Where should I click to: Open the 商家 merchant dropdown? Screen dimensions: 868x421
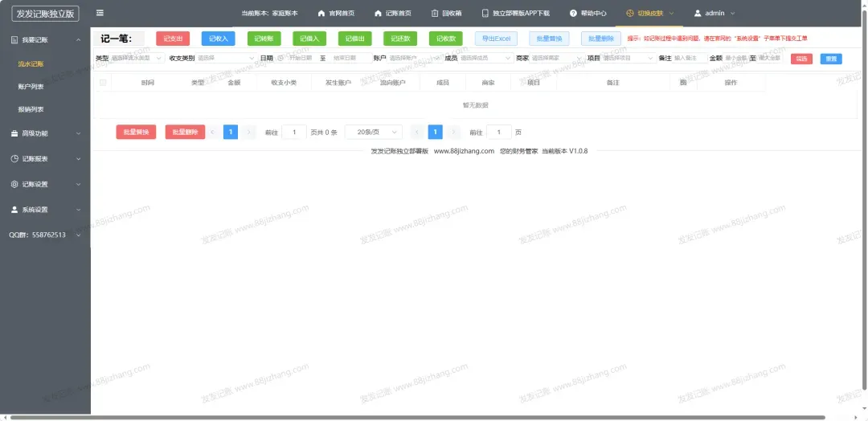click(557, 58)
